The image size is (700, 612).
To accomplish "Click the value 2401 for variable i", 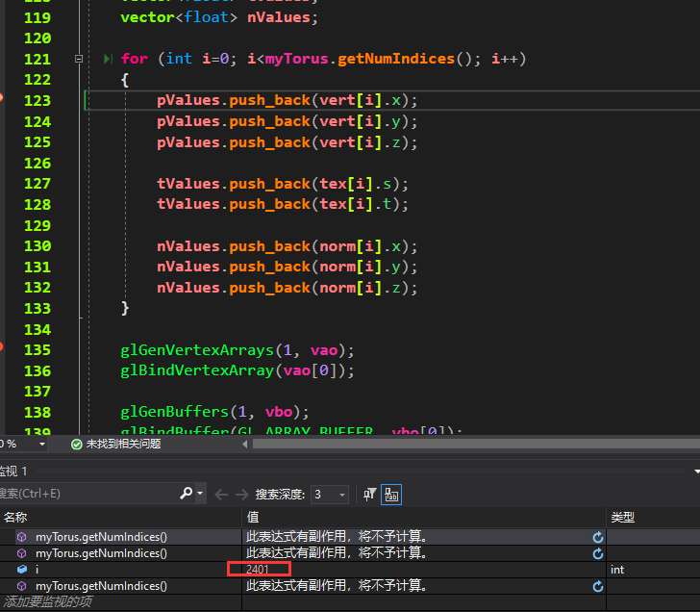I will coord(258,569).
